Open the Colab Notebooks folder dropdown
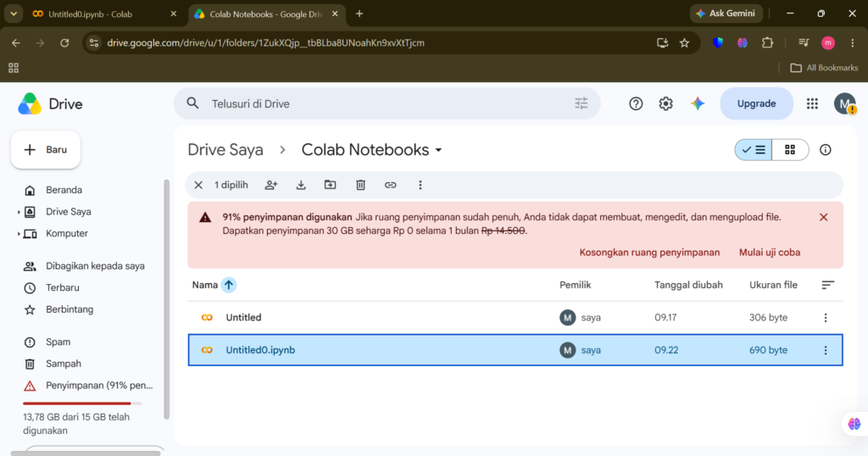The width and height of the screenshot is (868, 456). 438,150
